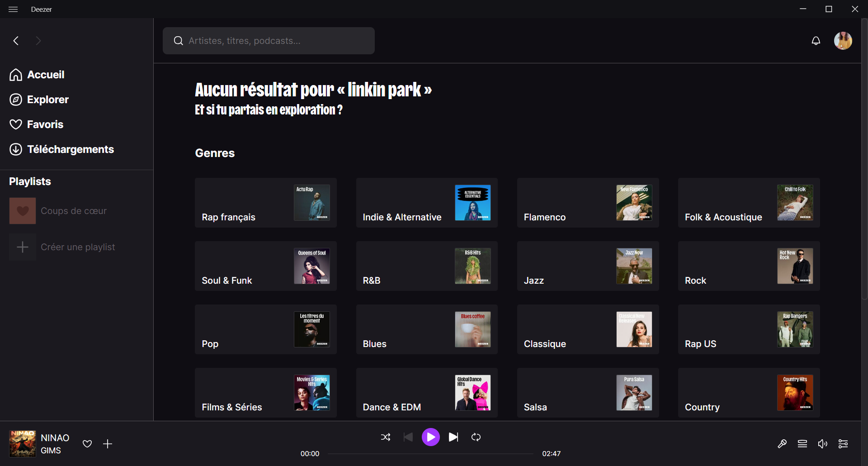Click the NINAO track title
Viewport: 868px width, 466px height.
[55, 438]
